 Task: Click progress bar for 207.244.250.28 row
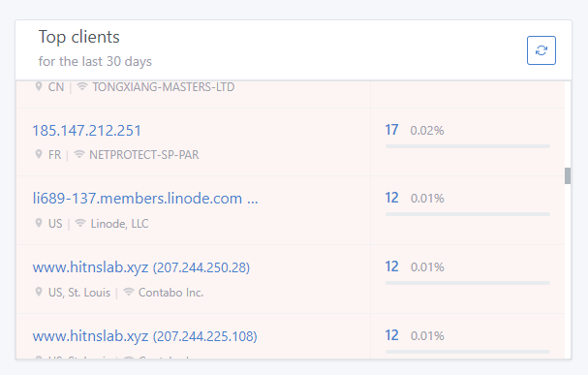click(468, 283)
